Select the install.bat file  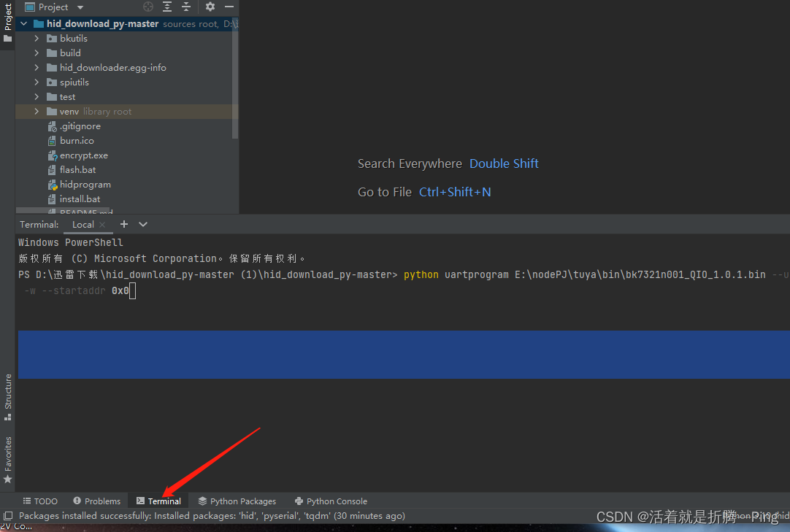tap(80, 199)
